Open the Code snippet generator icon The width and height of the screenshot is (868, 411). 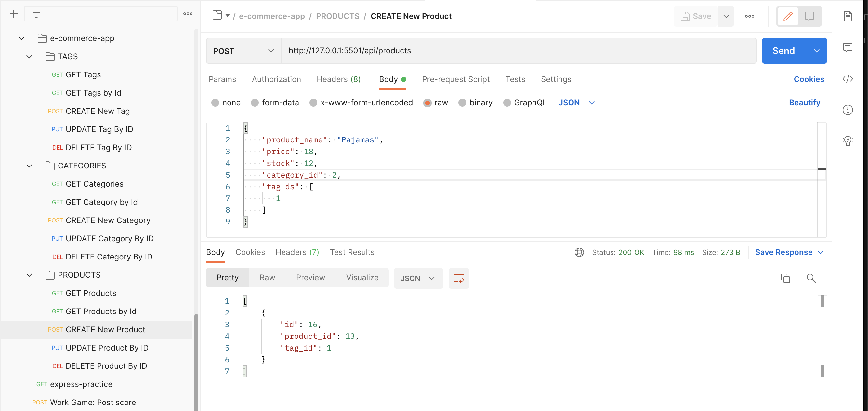848,79
